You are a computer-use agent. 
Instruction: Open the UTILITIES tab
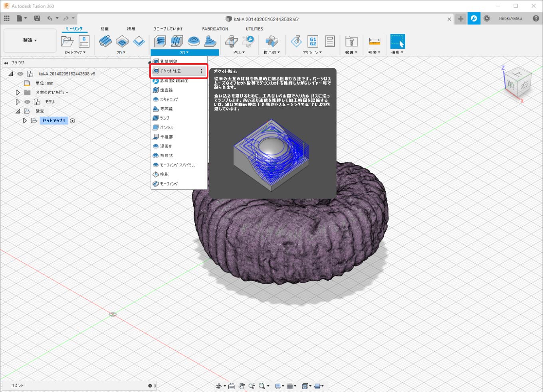coord(254,29)
